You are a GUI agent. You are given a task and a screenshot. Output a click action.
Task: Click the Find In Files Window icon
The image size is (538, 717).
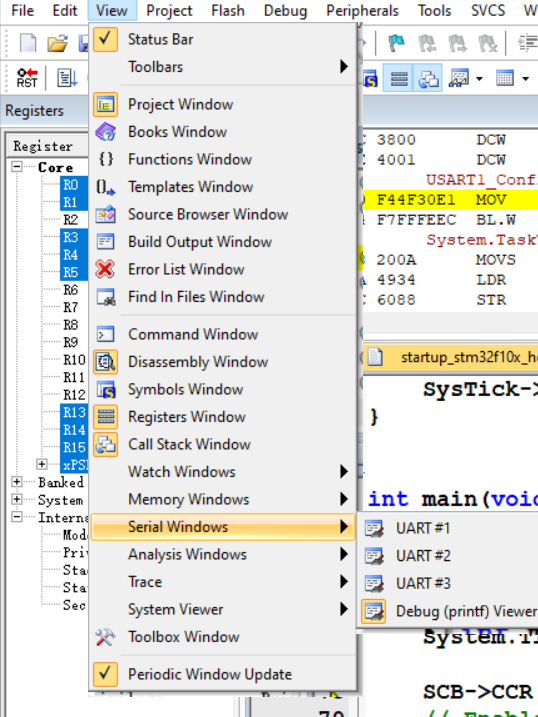click(x=106, y=297)
